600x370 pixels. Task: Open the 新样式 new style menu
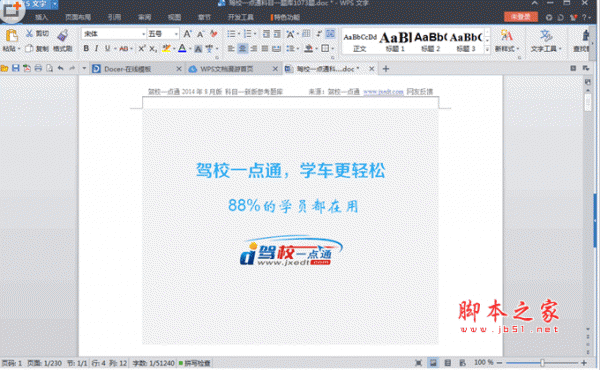point(507,41)
